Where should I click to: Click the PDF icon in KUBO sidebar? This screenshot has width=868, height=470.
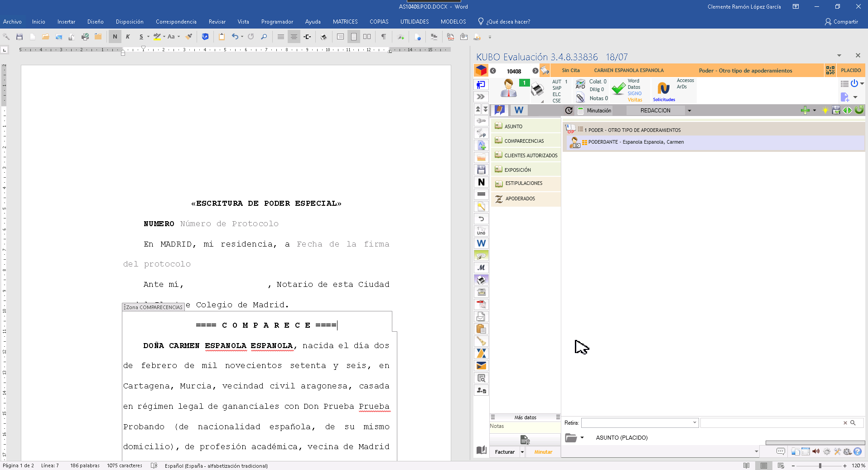(x=481, y=305)
